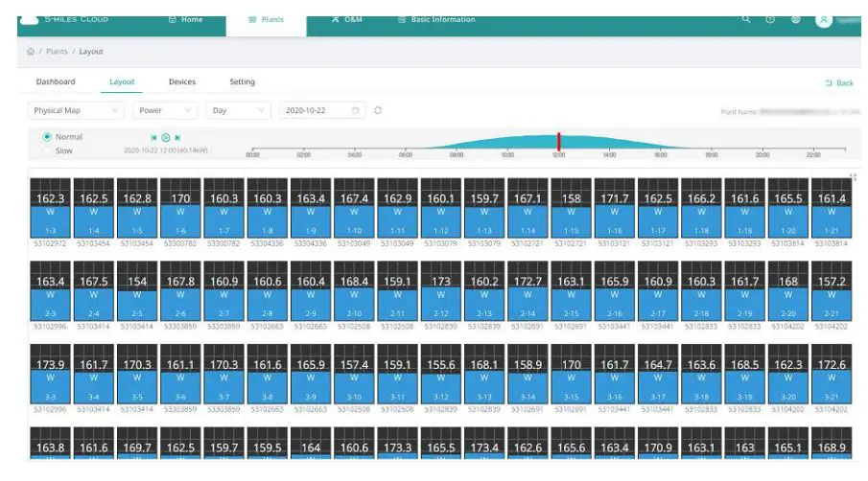
Task: Select panel 3-21 showing 172.6 W
Action: coord(832,375)
